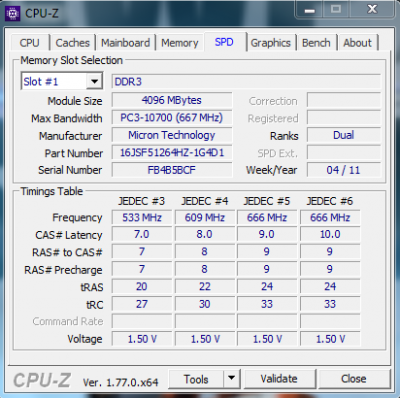
Task: Click the Close button
Action: point(354,379)
